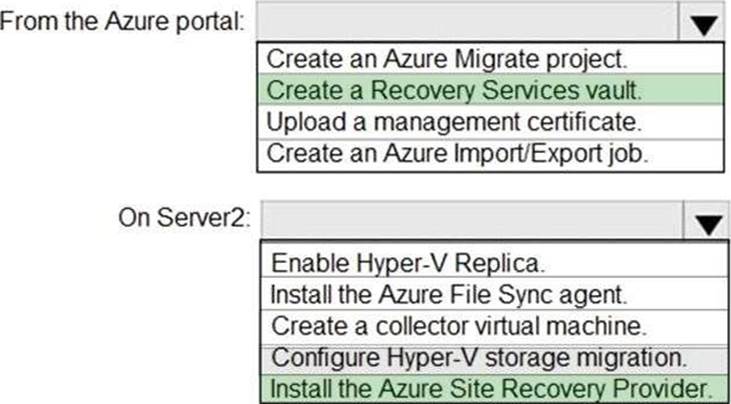
Task: Select Create a collector virtual machine
Action: (455, 325)
